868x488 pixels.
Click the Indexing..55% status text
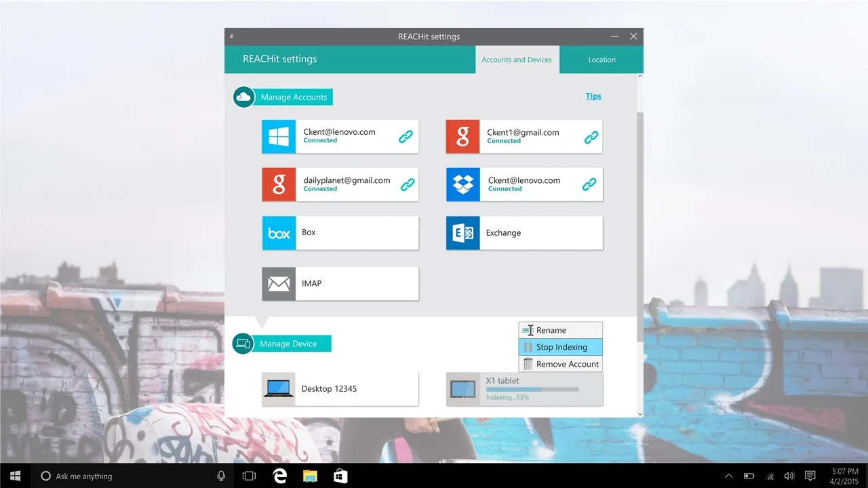507,397
